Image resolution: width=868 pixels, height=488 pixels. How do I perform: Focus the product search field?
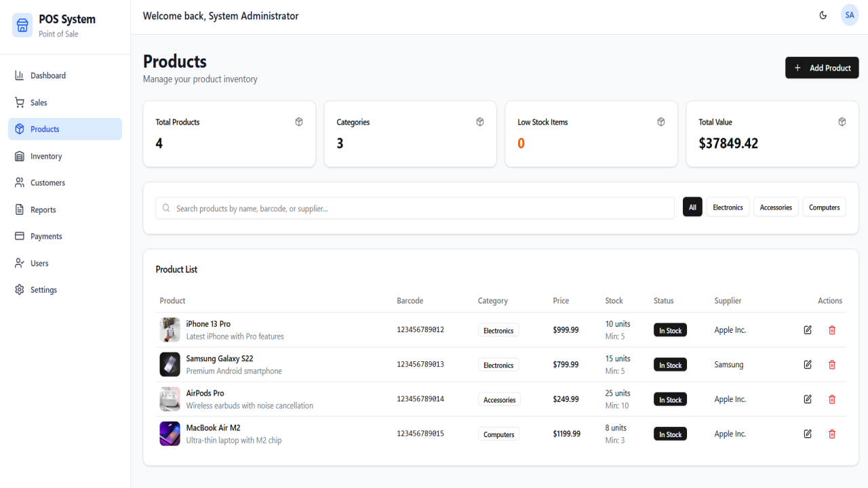tap(415, 208)
